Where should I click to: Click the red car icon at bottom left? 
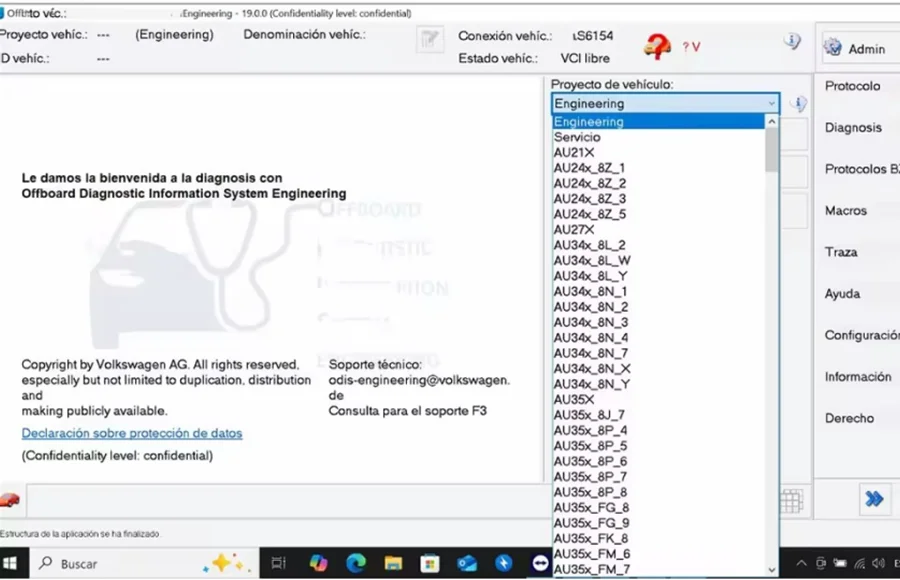coord(10,500)
